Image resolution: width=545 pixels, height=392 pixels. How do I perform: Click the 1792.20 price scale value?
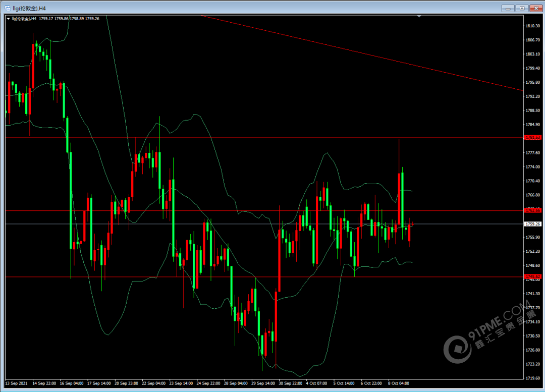tap(533, 96)
